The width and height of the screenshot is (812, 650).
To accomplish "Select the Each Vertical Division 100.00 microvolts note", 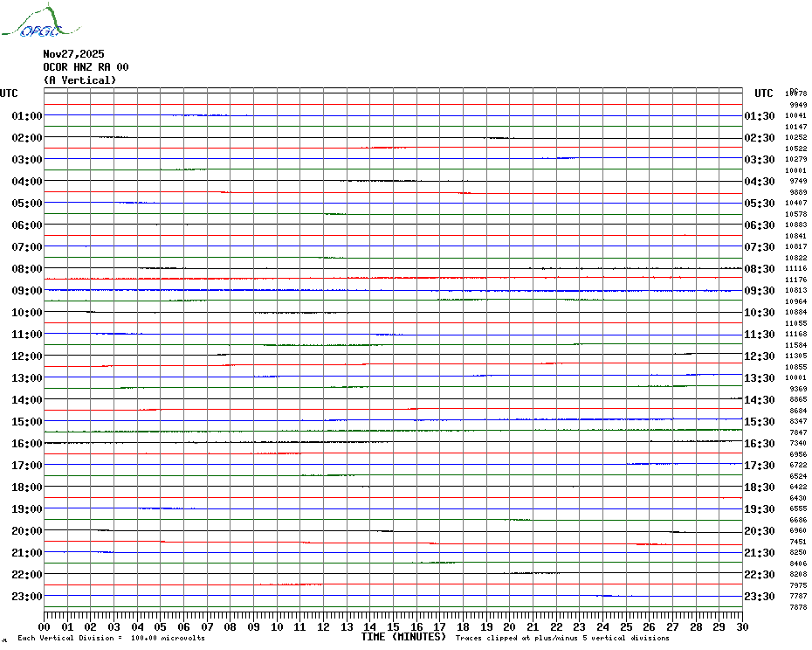I will (x=112, y=638).
